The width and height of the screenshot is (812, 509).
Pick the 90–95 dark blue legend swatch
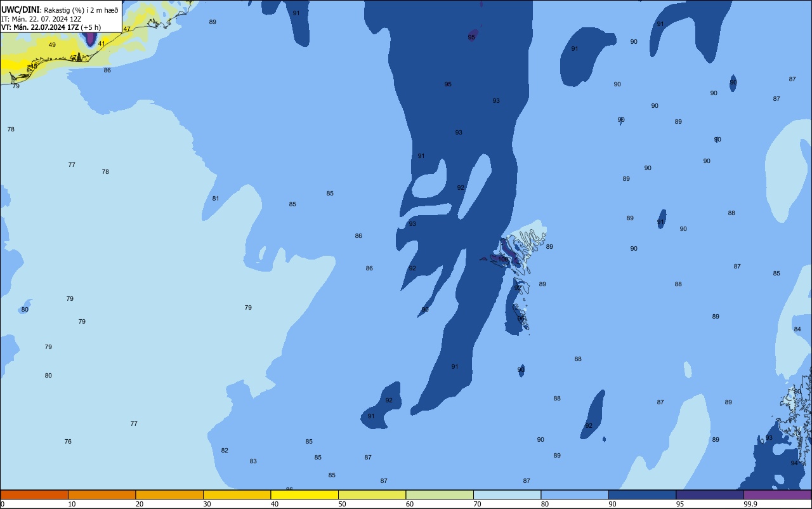(642, 494)
